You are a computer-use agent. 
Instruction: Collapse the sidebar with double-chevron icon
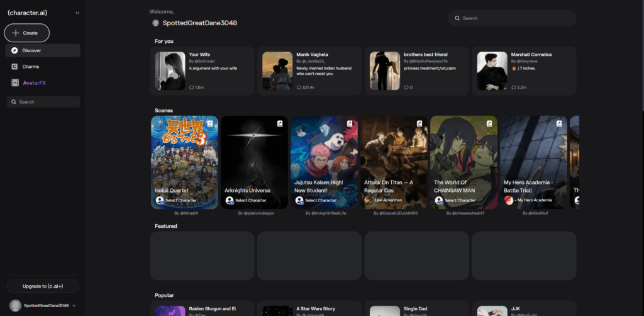[x=77, y=13]
